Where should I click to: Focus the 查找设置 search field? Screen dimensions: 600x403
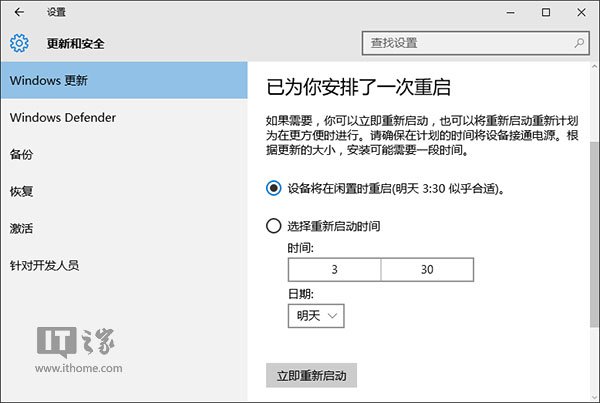pyautogui.click(x=476, y=43)
